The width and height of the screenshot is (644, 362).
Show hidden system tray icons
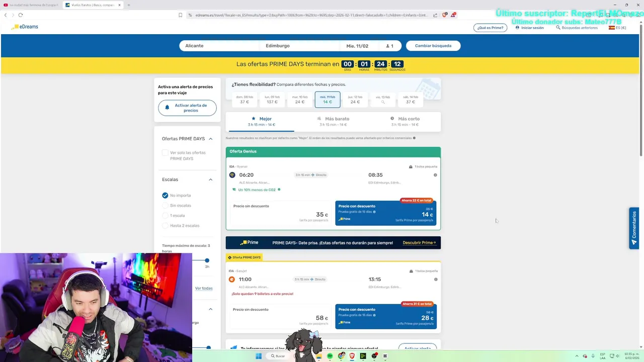click(x=577, y=356)
